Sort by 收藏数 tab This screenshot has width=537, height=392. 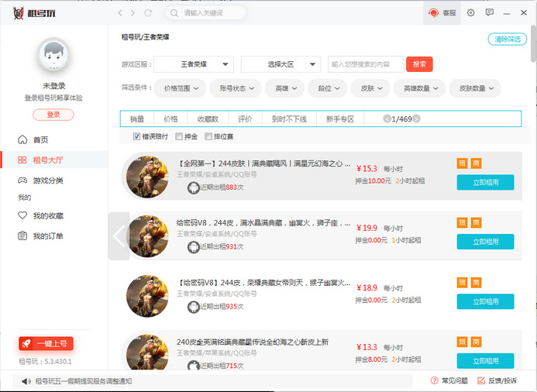(208, 119)
